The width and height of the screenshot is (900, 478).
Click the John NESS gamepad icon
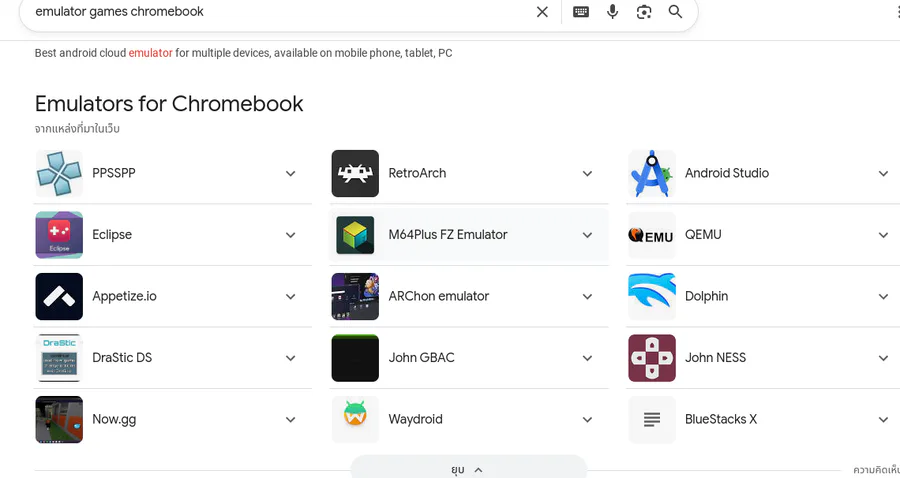tap(652, 358)
